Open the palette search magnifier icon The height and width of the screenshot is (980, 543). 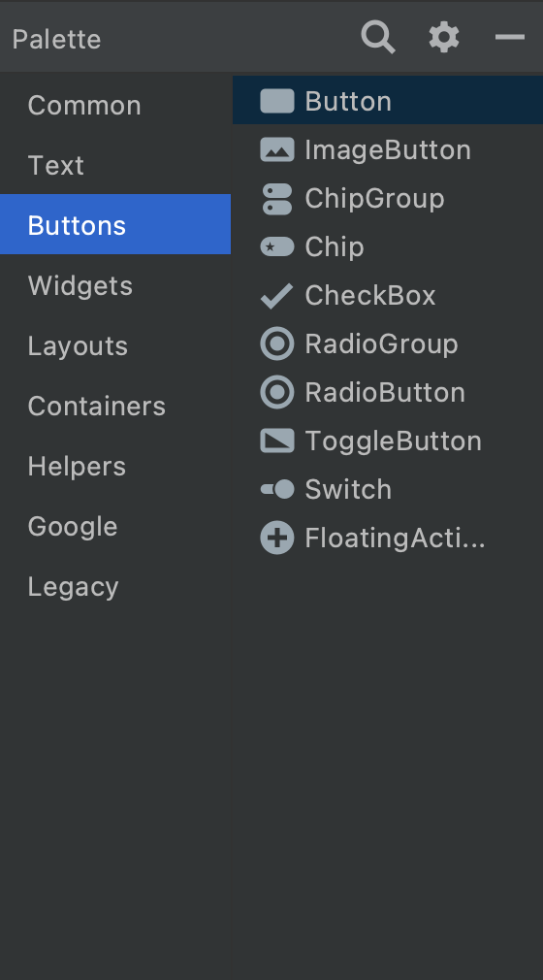pos(378,38)
